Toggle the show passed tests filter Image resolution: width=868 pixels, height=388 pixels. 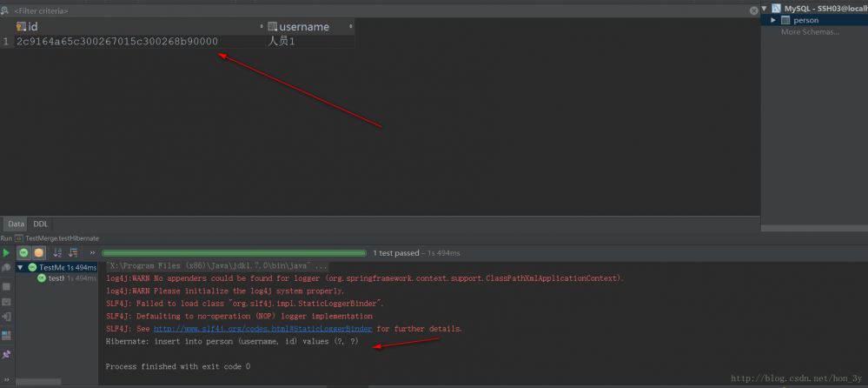(24, 252)
